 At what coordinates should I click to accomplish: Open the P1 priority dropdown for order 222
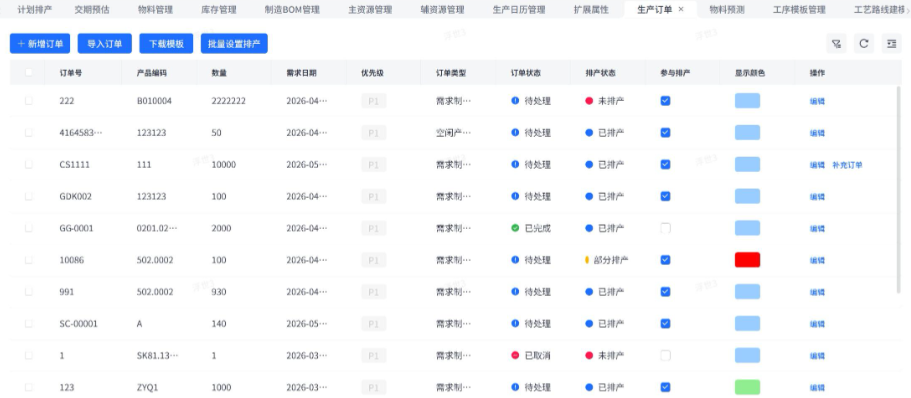click(374, 101)
